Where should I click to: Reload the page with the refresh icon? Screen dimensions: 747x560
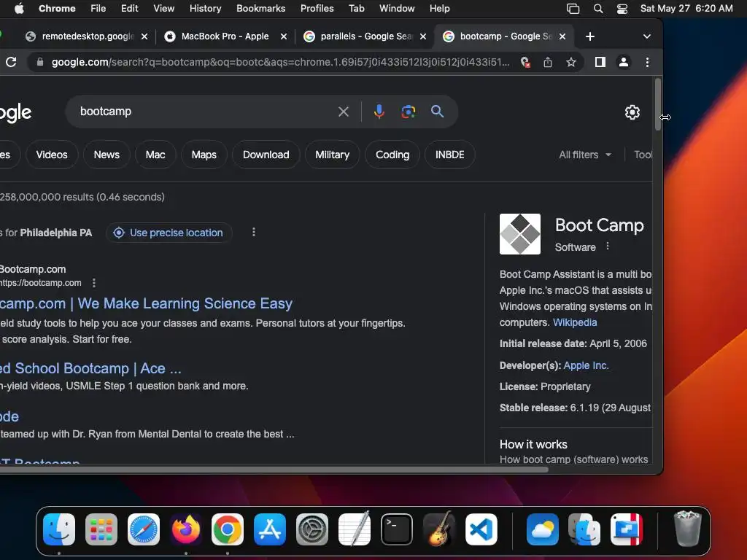pyautogui.click(x=11, y=62)
